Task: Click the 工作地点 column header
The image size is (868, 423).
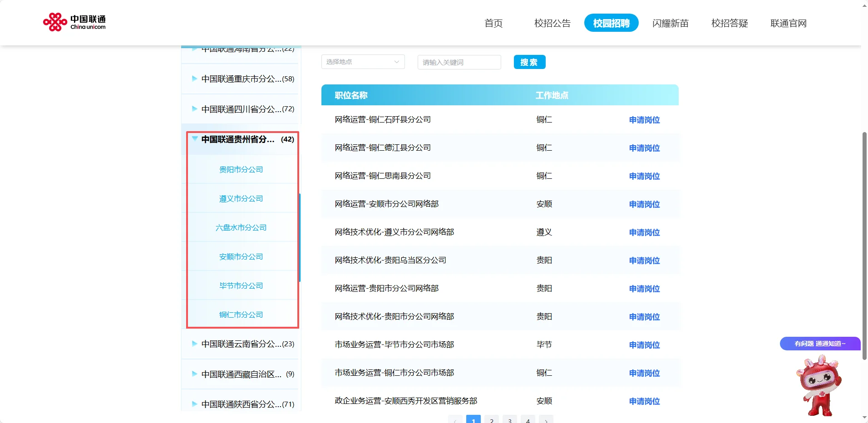Action: tap(552, 95)
